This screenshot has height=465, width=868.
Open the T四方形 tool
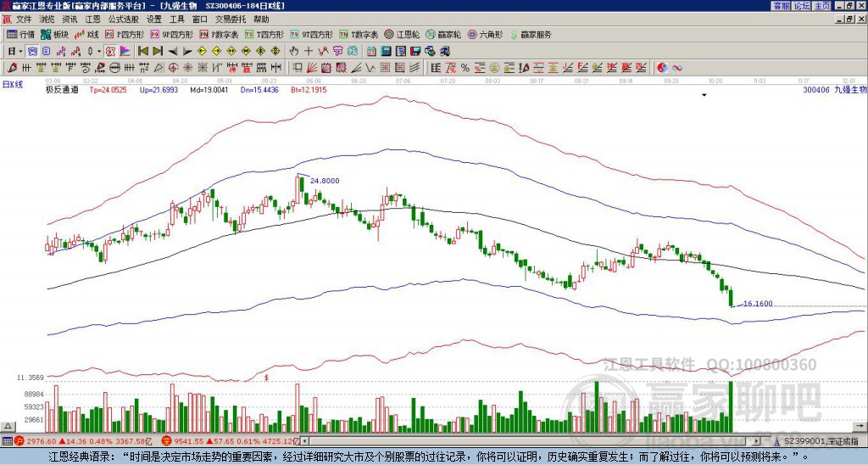(x=264, y=34)
